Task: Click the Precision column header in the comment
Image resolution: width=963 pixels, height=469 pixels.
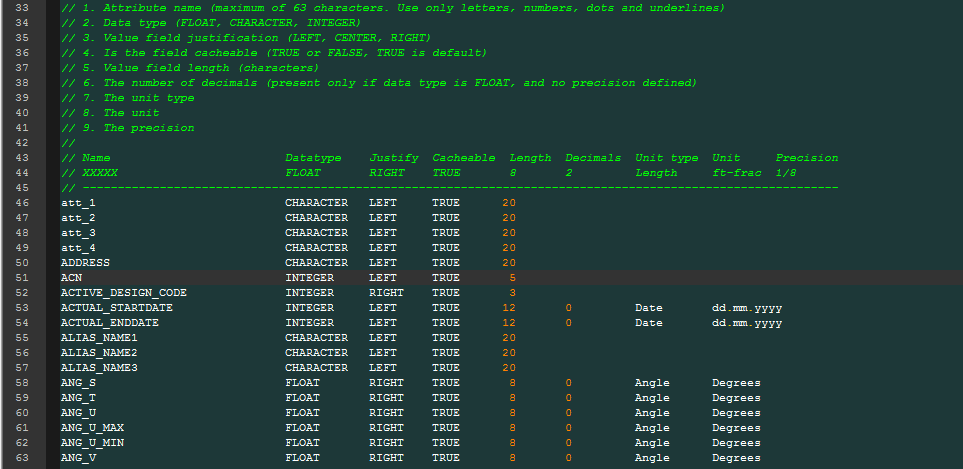Action: tap(807, 158)
